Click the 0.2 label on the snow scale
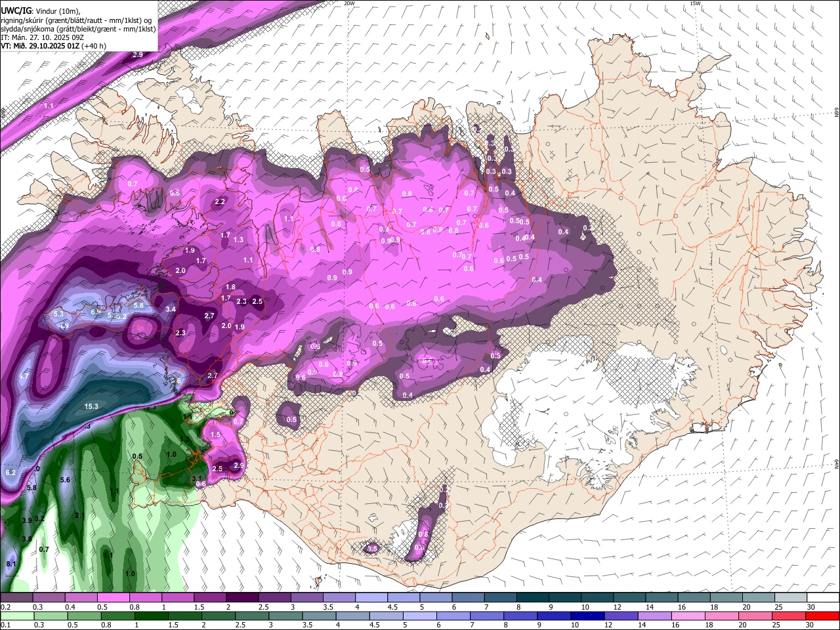 coord(5,607)
